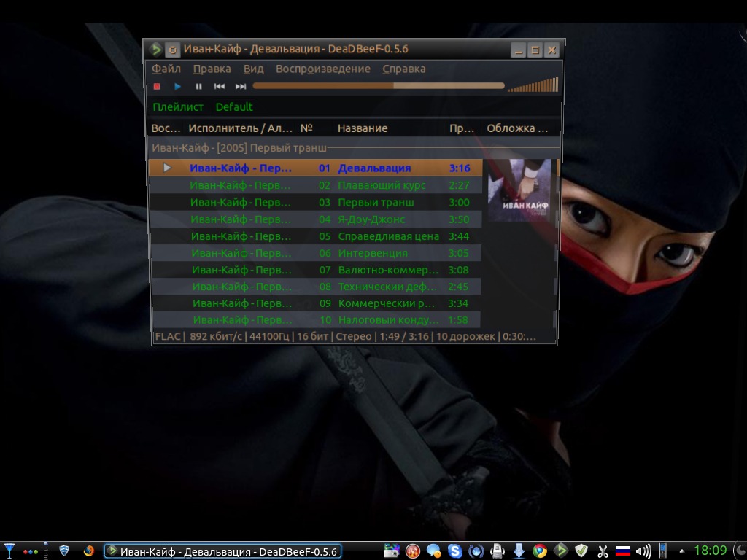This screenshot has width=747, height=560.
Task: Show hidden tray icons with the up arrow
Action: [x=682, y=552]
